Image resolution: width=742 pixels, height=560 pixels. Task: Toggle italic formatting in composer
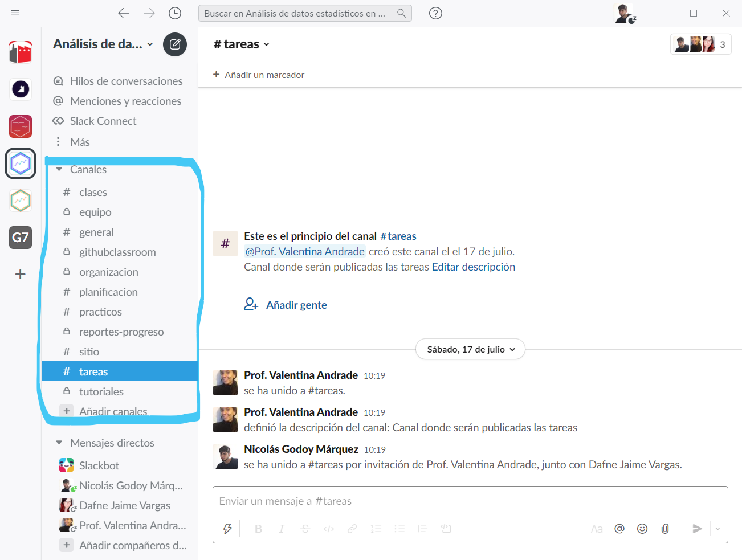[x=282, y=529]
